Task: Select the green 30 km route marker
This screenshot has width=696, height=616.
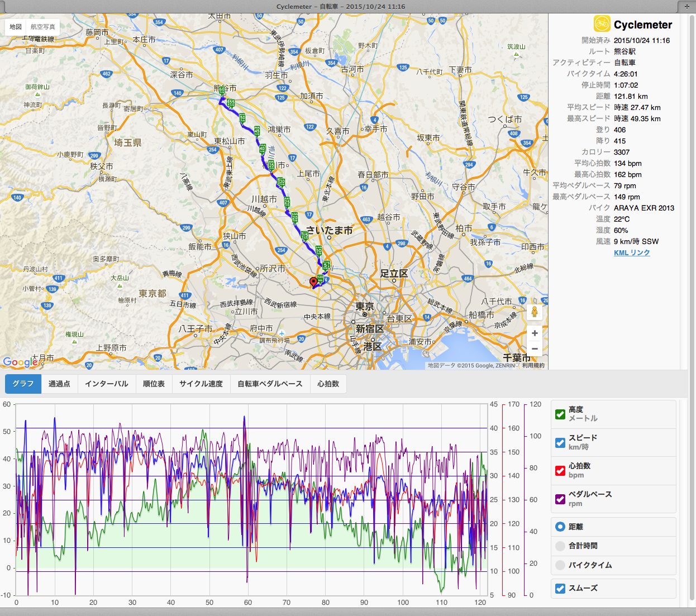Action: [282, 183]
